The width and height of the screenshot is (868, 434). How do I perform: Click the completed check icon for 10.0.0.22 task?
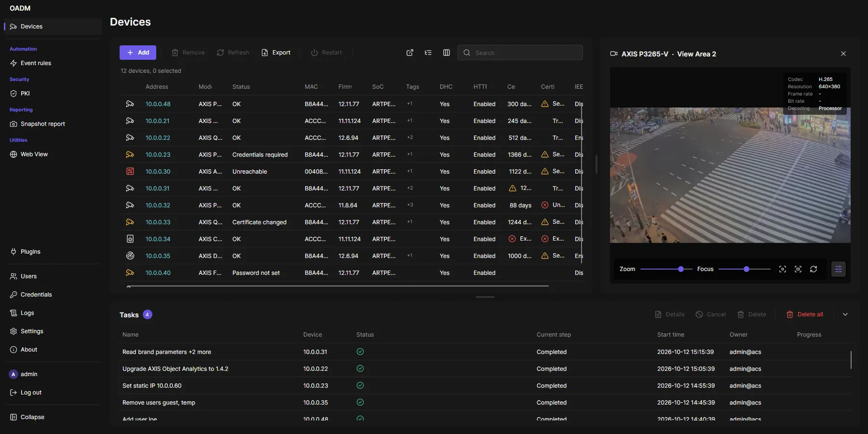(x=360, y=368)
